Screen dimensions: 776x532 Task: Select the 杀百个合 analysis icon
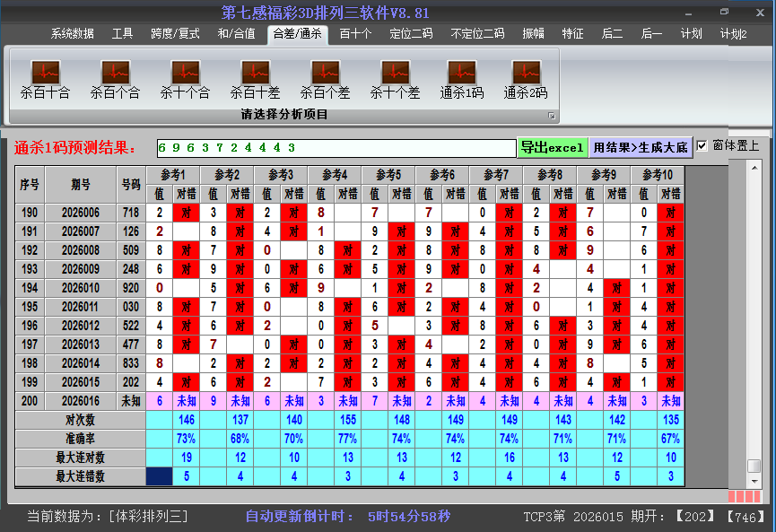click(115, 78)
